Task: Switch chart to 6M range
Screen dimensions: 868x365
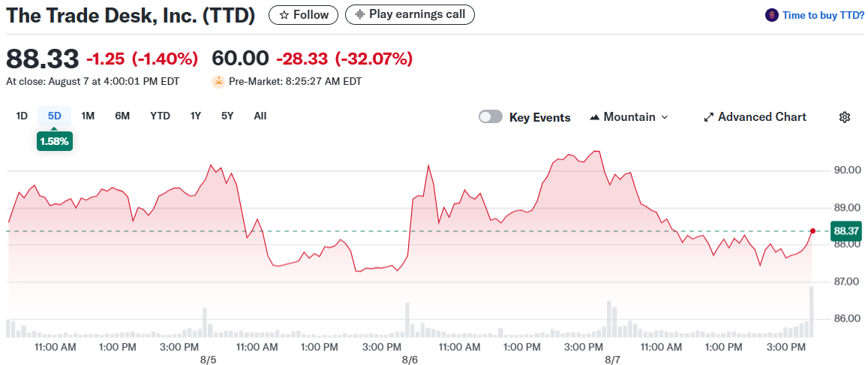Action: coord(122,116)
